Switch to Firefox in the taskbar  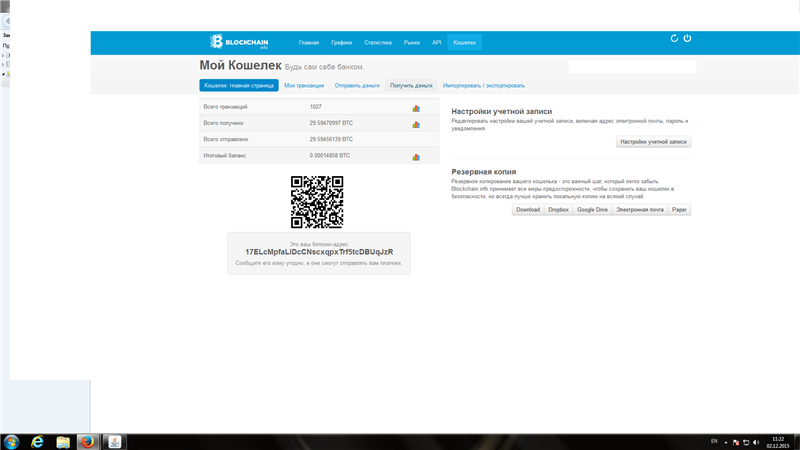point(88,442)
